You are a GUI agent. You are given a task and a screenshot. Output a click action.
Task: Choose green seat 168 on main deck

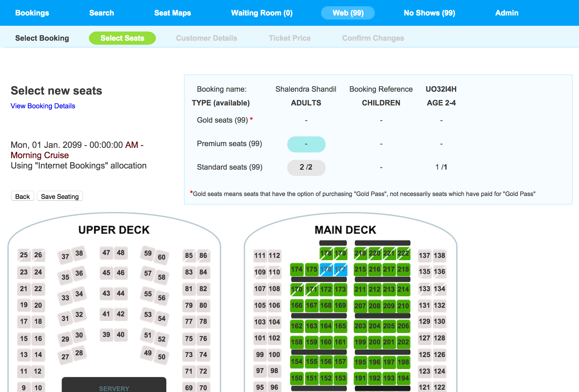[326, 305]
